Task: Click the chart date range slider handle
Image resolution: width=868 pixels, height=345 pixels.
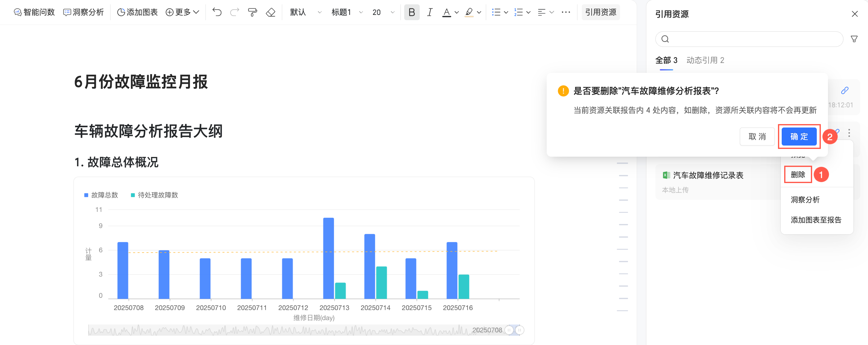Action: (x=509, y=330)
